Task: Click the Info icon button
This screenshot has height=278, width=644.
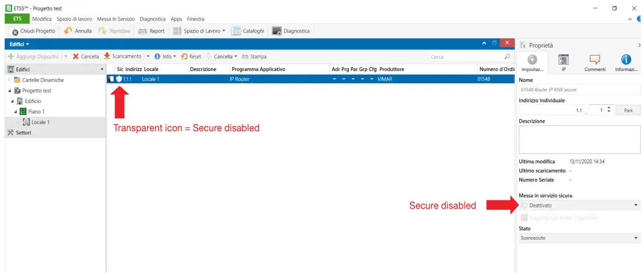Action: (x=157, y=56)
